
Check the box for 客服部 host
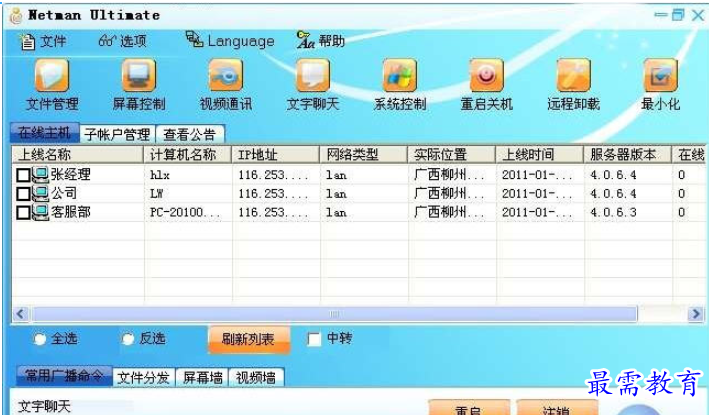click(x=23, y=213)
